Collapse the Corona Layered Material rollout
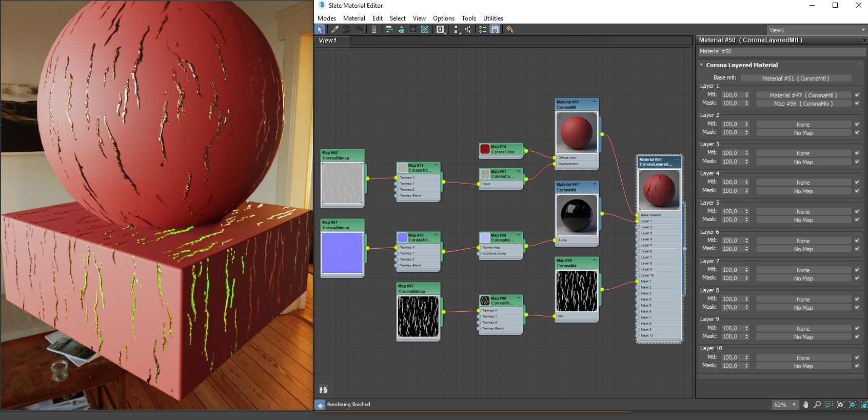Image resolution: width=868 pixels, height=420 pixels. 702,65
